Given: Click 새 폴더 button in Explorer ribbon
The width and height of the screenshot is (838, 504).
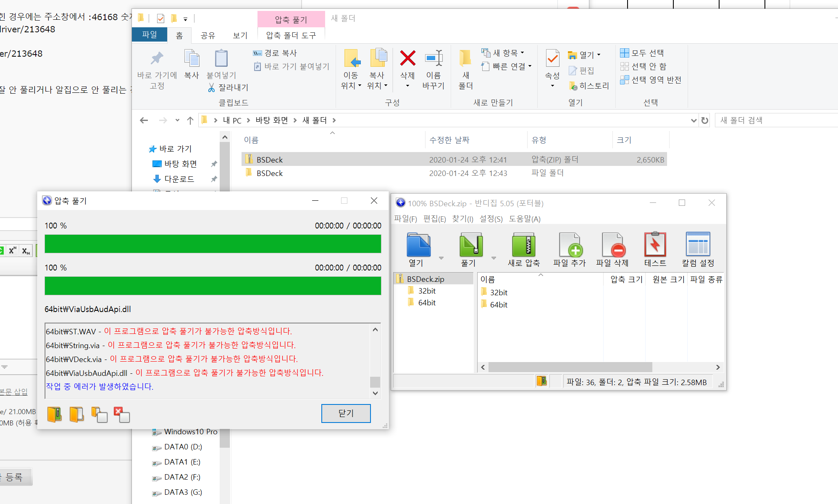Looking at the screenshot, I should coord(465,69).
